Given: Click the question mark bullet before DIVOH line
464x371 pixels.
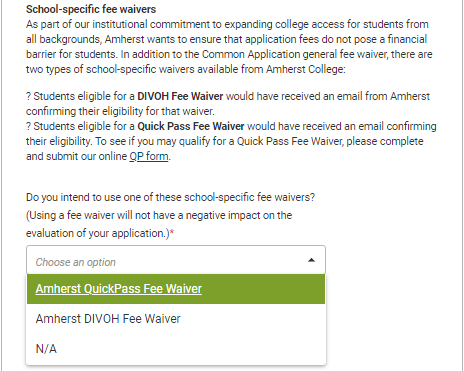Looking at the screenshot, I should [28, 96].
